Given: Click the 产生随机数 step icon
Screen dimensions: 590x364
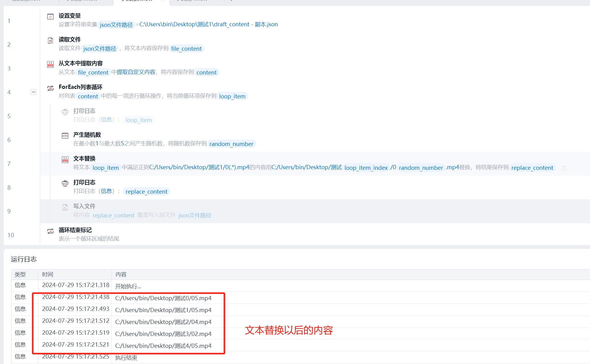Looking at the screenshot, I should 65,136.
